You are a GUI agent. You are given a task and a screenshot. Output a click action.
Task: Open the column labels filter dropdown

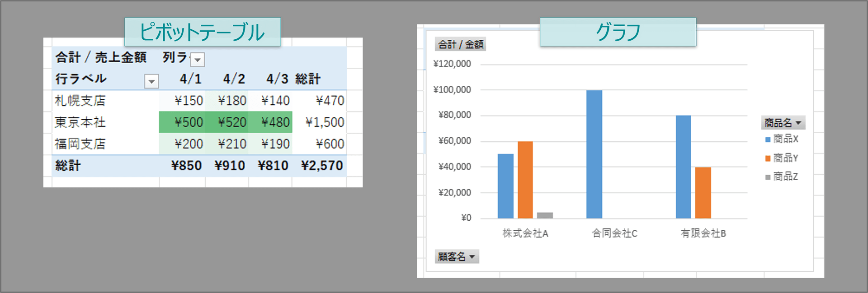[198, 60]
